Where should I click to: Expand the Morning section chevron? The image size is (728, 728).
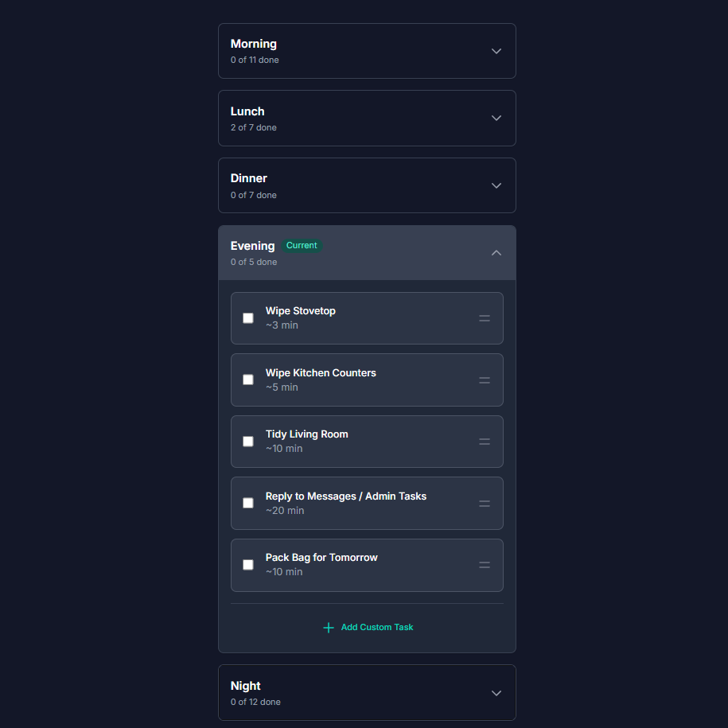[x=496, y=51]
